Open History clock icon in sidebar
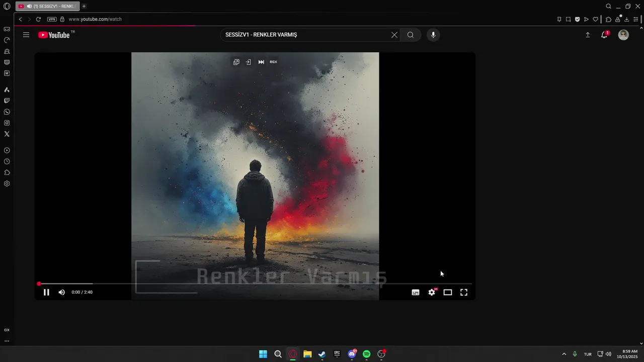 click(7, 161)
